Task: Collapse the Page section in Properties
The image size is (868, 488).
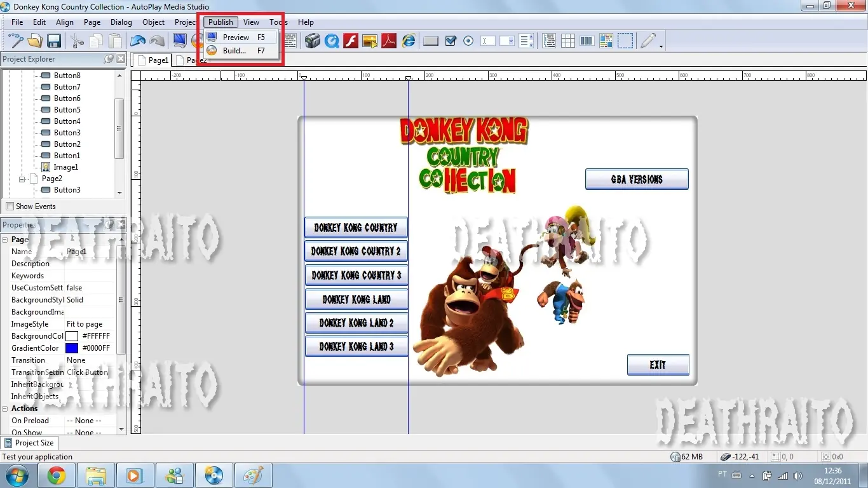Action: [5, 240]
